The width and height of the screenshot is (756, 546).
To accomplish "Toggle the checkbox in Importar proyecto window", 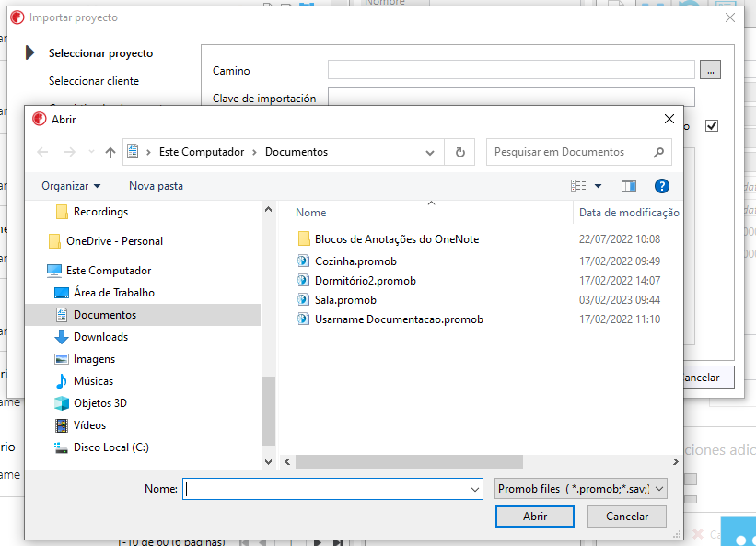I will [712, 126].
